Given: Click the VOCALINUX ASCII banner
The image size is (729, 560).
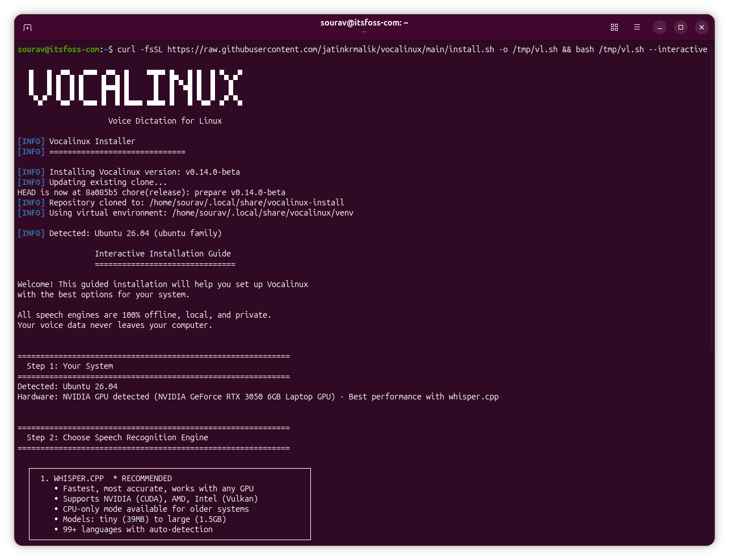Looking at the screenshot, I should point(136,87).
